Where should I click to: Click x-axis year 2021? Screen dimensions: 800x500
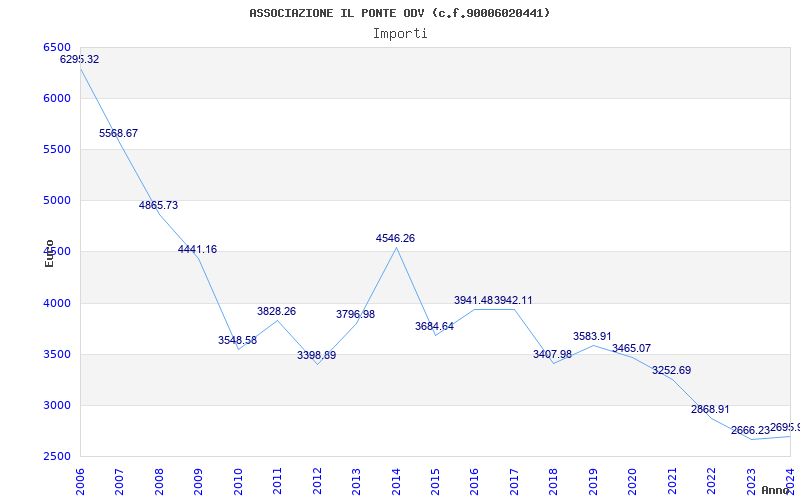pyautogui.click(x=672, y=481)
